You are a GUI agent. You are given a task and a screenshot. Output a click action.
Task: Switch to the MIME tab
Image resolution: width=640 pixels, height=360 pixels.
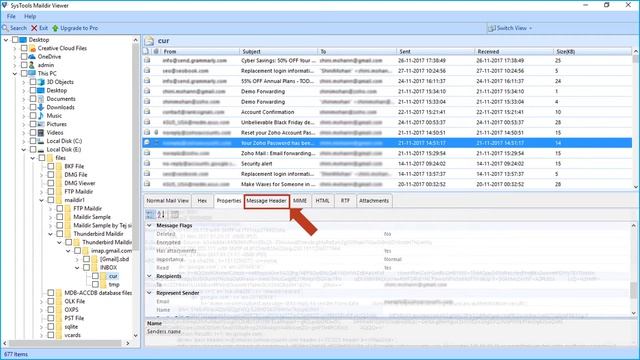(x=300, y=201)
